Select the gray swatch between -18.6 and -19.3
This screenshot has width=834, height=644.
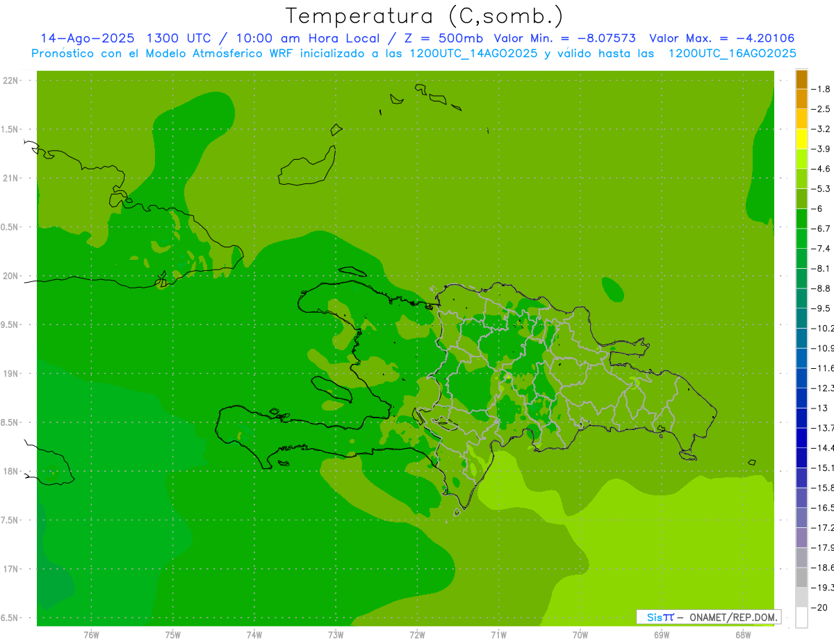coord(801,577)
